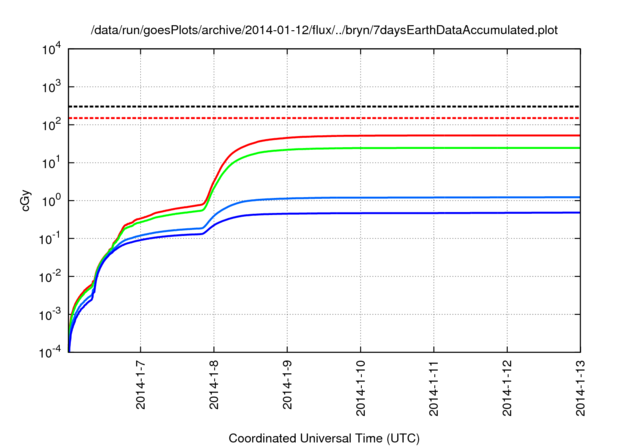Click the 10^3 y-axis tick label
This screenshot has height=448, width=640.
click(51, 86)
